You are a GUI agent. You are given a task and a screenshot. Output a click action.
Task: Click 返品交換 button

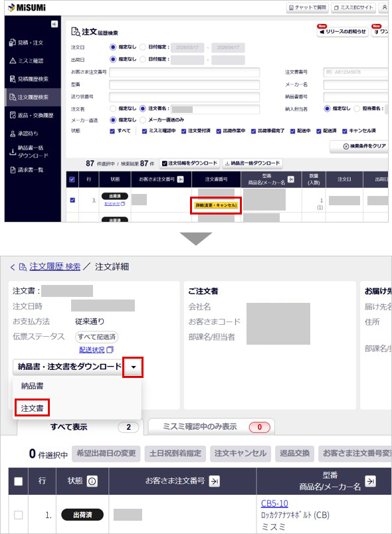point(294,454)
